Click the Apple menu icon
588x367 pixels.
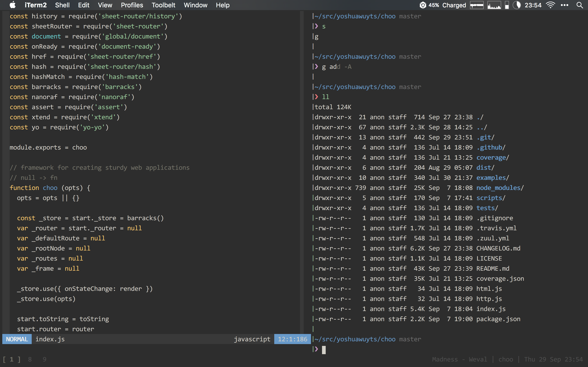coord(13,5)
